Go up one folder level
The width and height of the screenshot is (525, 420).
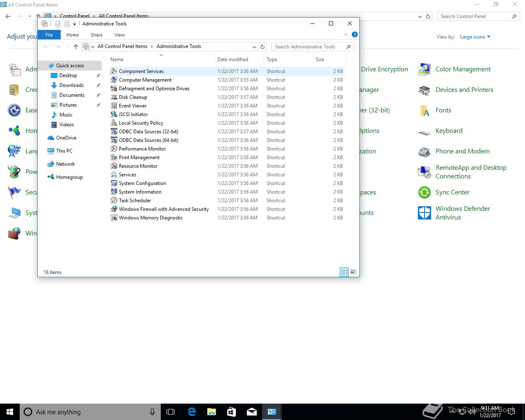(x=76, y=47)
